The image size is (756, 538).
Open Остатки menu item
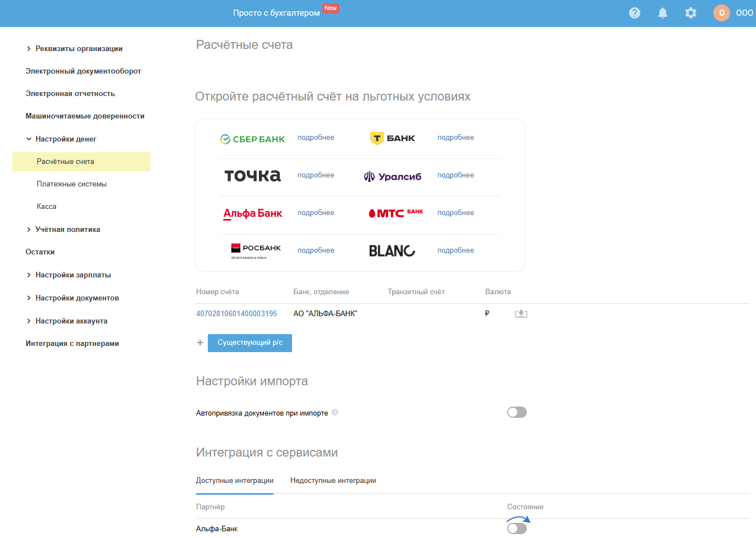pos(40,252)
